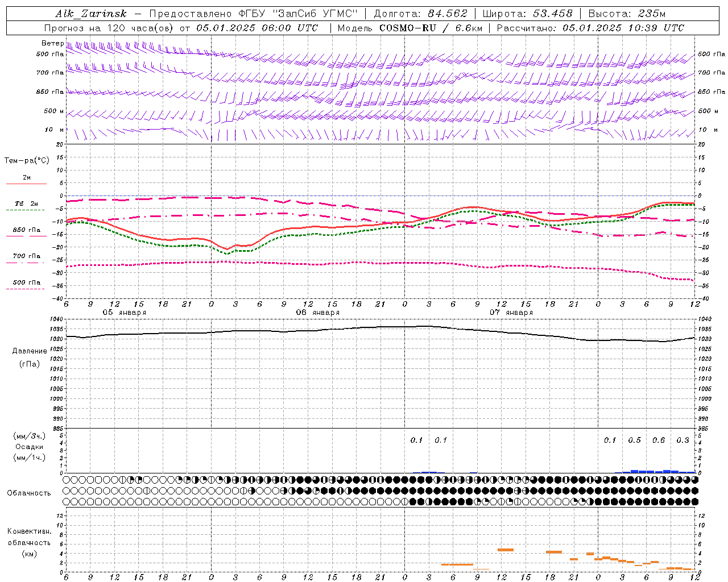728x582 pixels.
Task: Click the 10 м wind level label on right
Action: pyautogui.click(x=707, y=130)
